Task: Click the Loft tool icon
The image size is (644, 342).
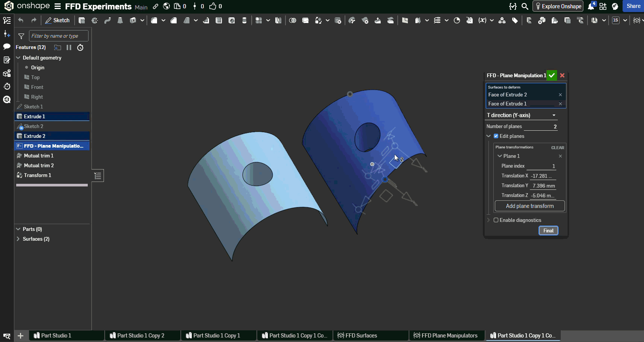Action: click(x=120, y=20)
